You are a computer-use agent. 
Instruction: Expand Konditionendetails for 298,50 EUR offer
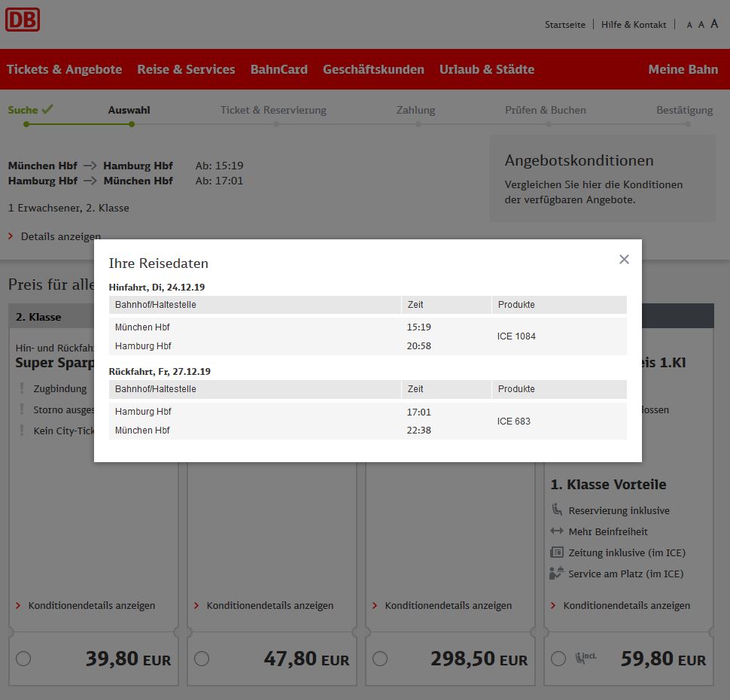tap(448, 605)
